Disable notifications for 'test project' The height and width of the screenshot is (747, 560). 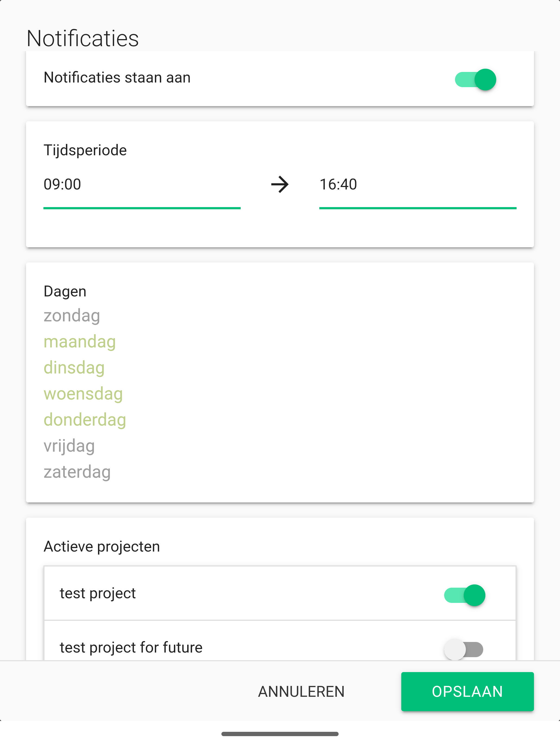tap(464, 595)
